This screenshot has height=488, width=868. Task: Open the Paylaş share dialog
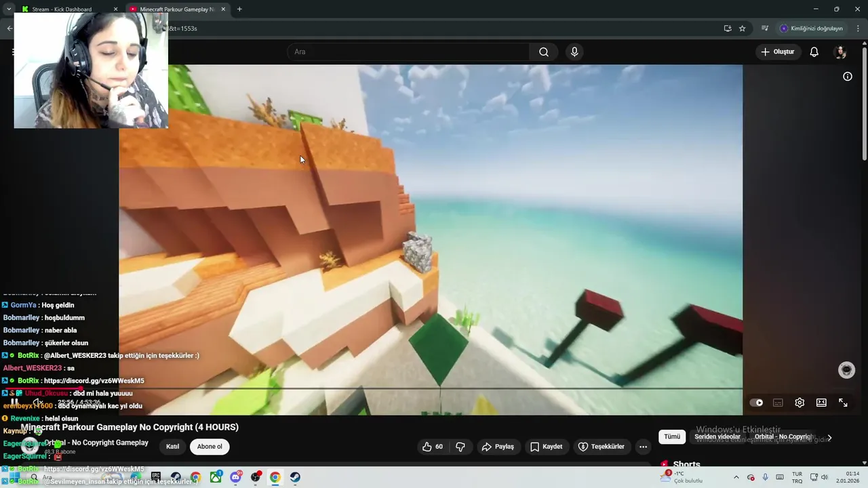[498, 447]
